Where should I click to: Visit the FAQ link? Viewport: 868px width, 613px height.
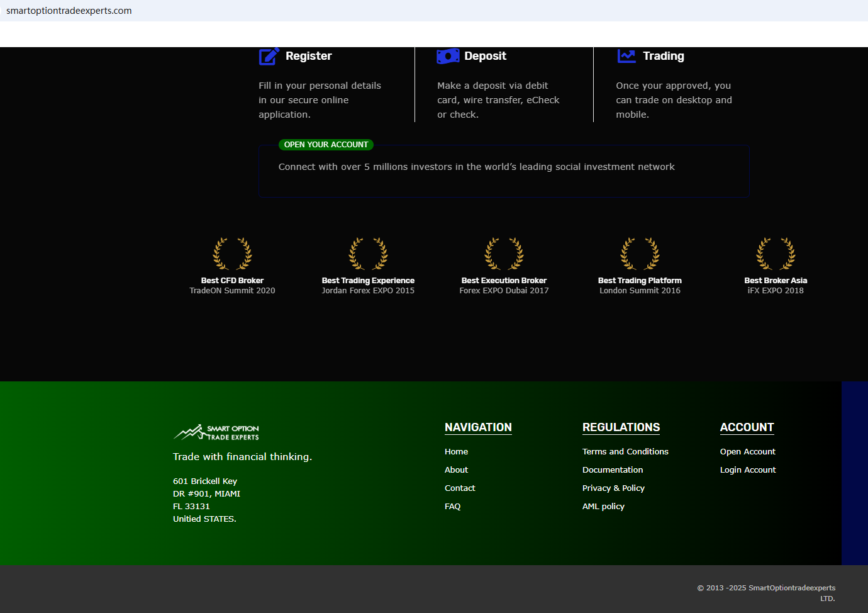pos(452,507)
